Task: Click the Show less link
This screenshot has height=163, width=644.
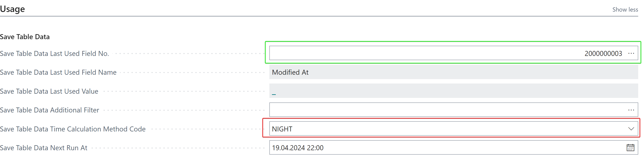Action: tap(625, 10)
